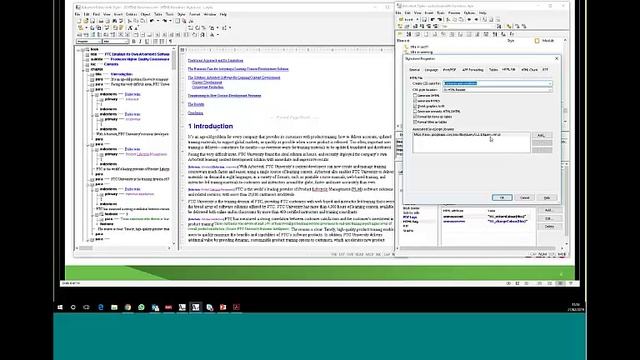The image size is (640, 360).
Task: Collapse the chapter node in document tree
Action: 83,70
